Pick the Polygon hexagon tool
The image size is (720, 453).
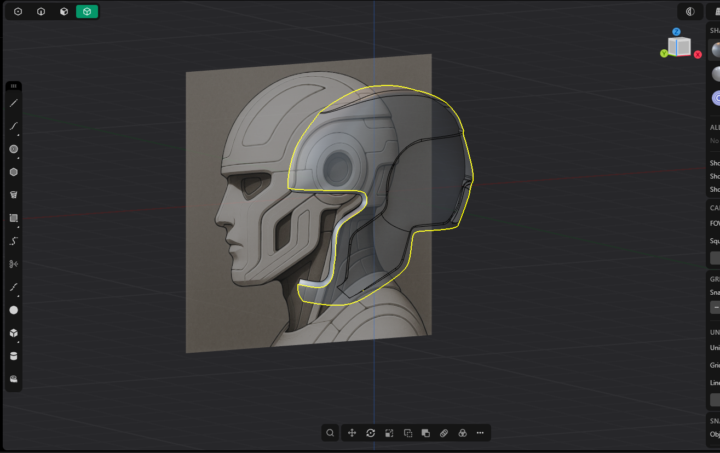pyautogui.click(x=14, y=172)
